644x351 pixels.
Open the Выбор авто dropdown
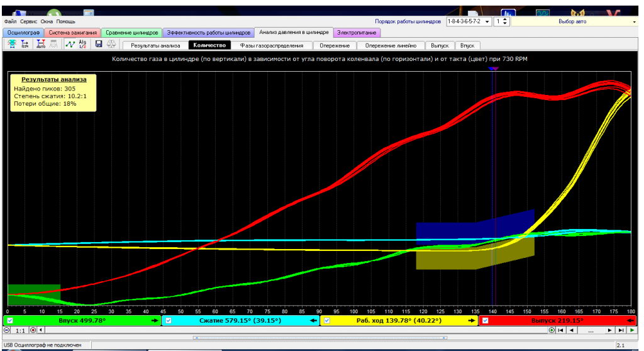634,22
